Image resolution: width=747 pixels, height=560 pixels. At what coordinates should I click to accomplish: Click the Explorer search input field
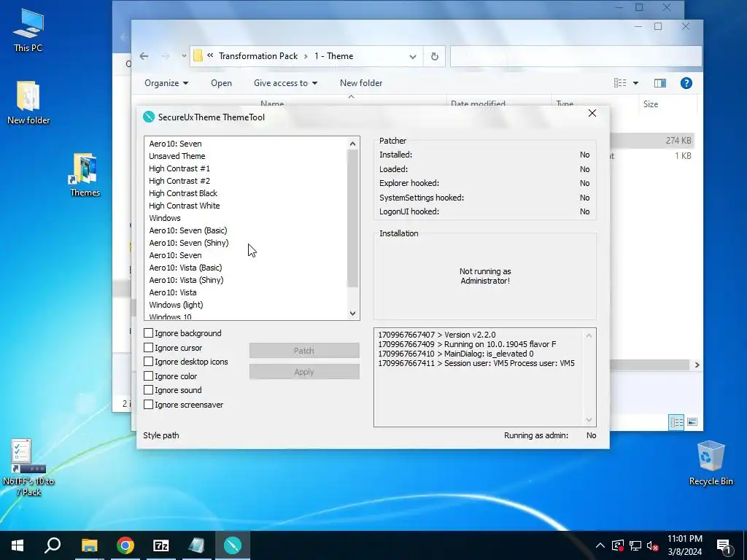576,56
